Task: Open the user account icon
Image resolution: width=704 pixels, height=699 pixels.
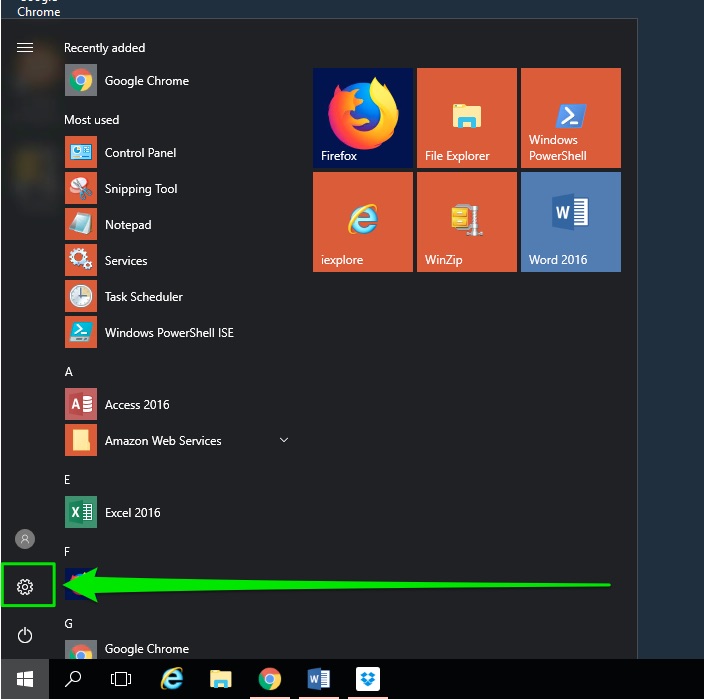Action: (25, 539)
